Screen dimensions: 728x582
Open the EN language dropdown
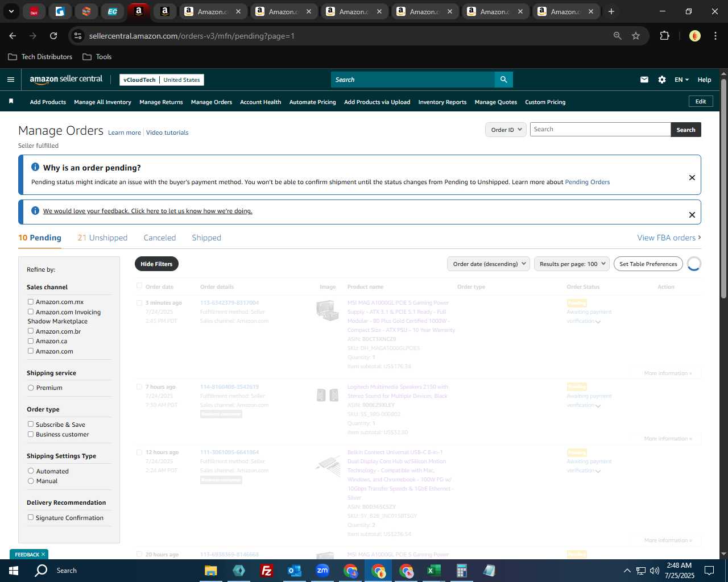681,80
